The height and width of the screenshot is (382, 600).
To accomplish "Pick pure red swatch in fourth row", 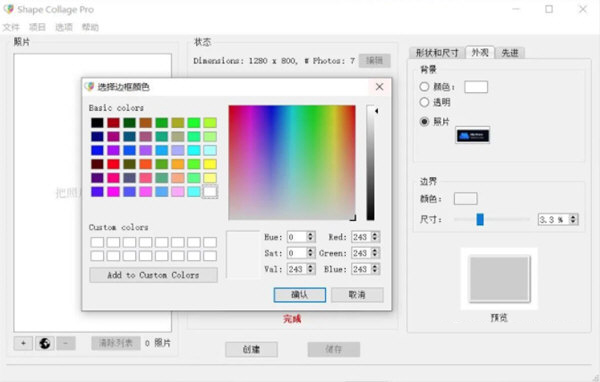I will [x=113, y=164].
